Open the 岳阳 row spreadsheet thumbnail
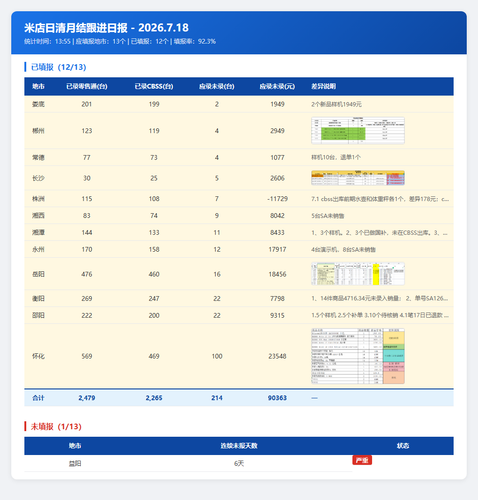Viewport: 478px width, 500px height. coord(358,274)
